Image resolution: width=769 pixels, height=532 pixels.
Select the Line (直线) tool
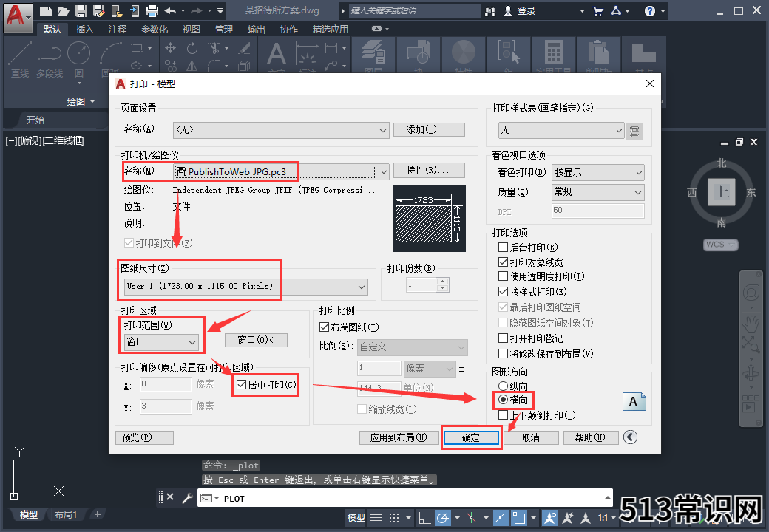click(20, 60)
